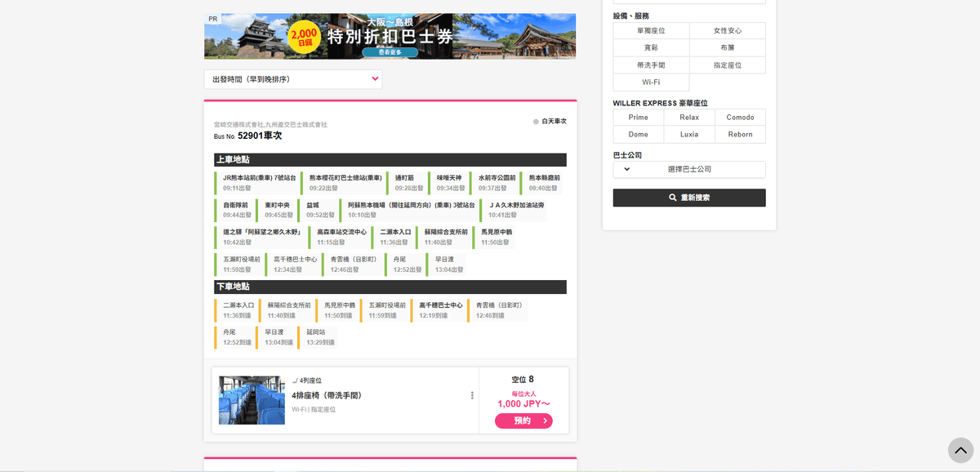This screenshot has width=980, height=472.
Task: Click the pink 預約 reserve button
Action: pos(523,421)
